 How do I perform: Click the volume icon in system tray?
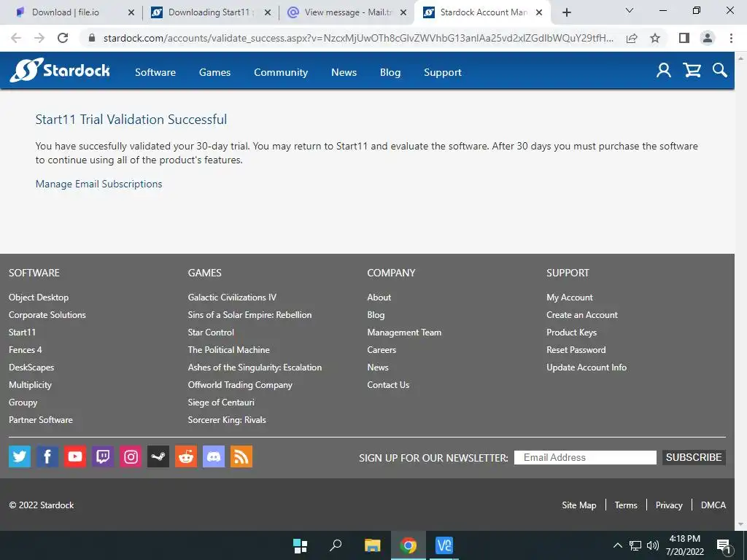(653, 545)
